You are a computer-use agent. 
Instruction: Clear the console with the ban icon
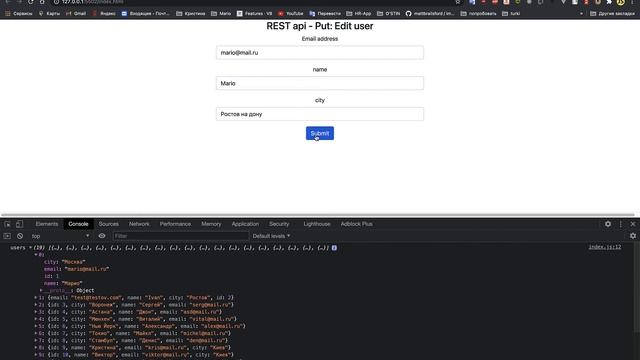point(20,236)
